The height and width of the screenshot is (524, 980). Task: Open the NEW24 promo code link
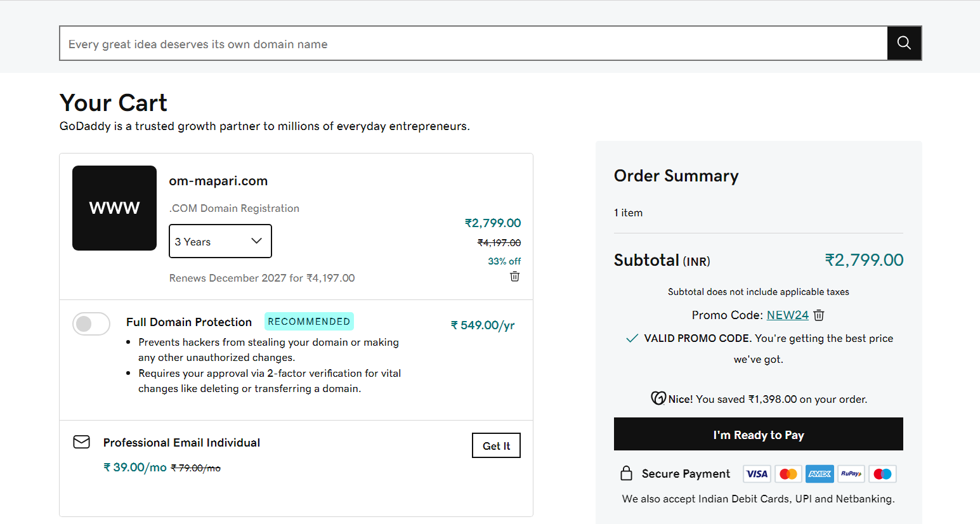click(787, 315)
